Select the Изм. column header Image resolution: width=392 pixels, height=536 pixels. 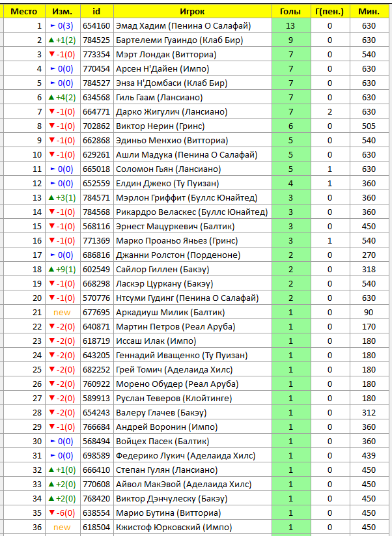(63, 12)
